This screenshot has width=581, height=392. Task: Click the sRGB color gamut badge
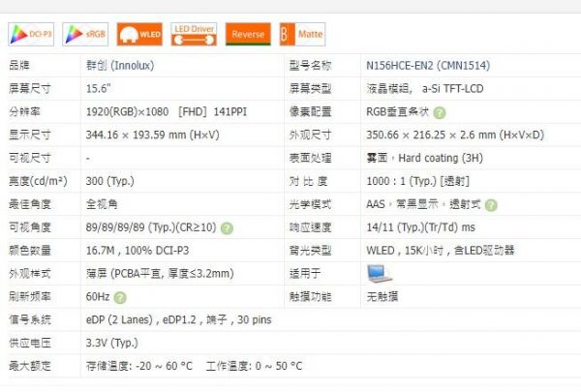pos(86,34)
